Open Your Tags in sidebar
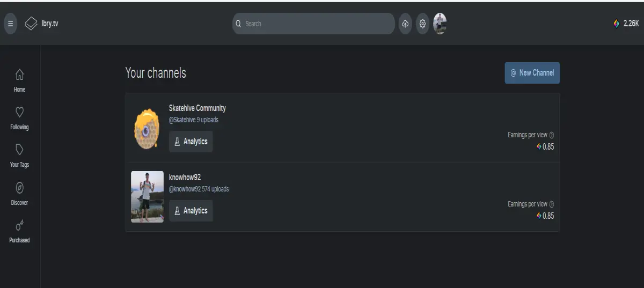The width and height of the screenshot is (644, 288). [x=19, y=156]
